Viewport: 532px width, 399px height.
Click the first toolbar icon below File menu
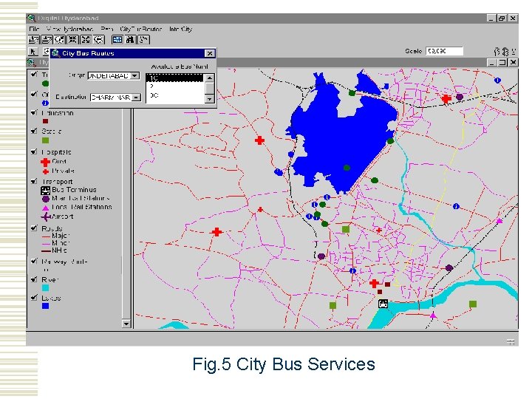33,40
